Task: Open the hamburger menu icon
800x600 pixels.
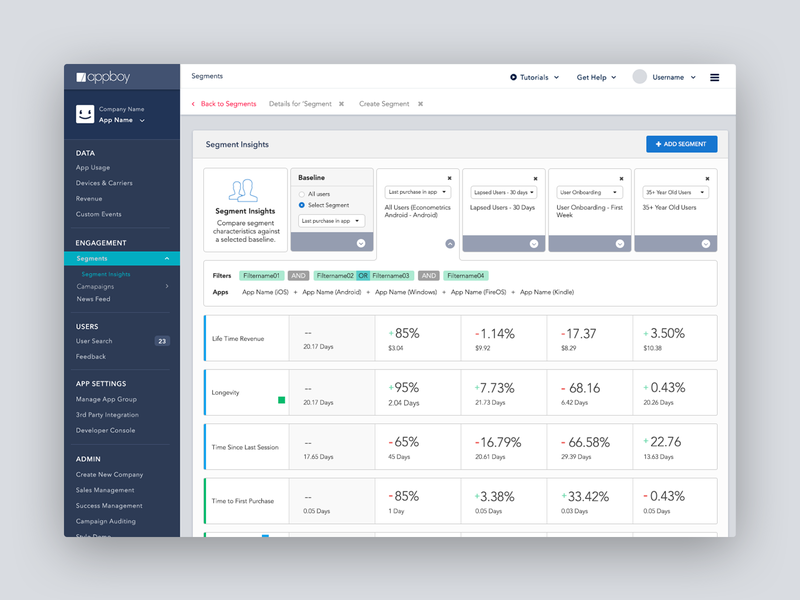Action: [x=714, y=77]
